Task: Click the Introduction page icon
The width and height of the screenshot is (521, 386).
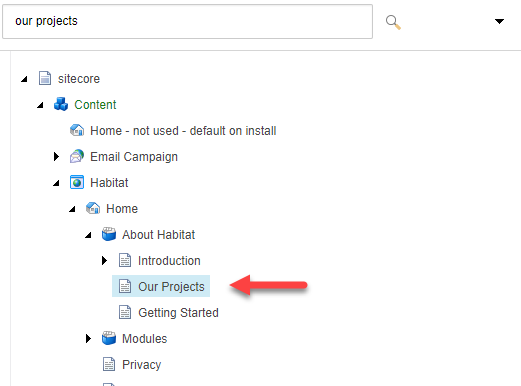Action: (125, 260)
